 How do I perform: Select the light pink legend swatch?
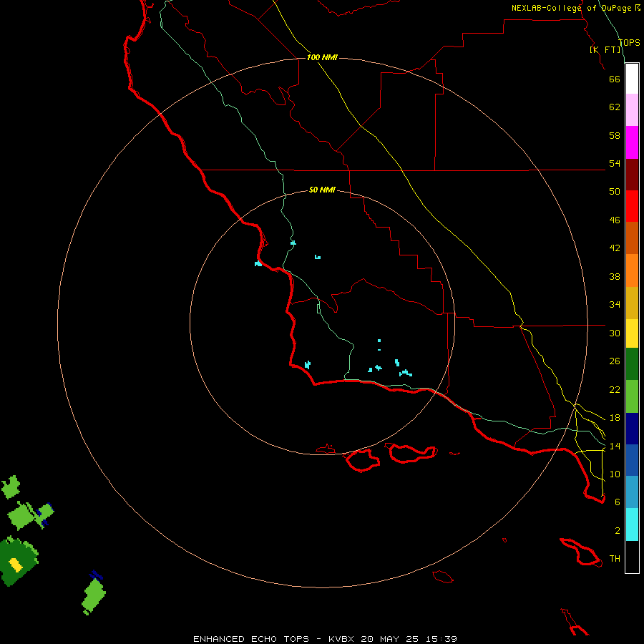point(632,110)
